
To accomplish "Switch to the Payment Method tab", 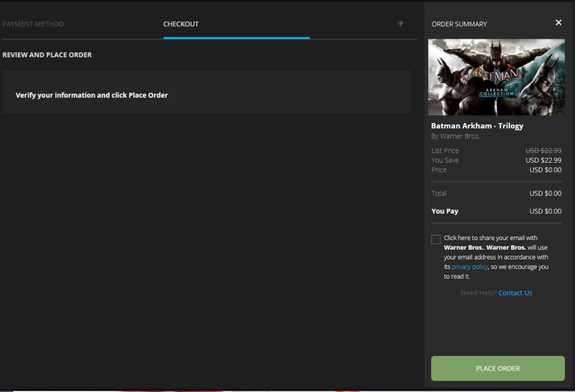I will coord(33,24).
